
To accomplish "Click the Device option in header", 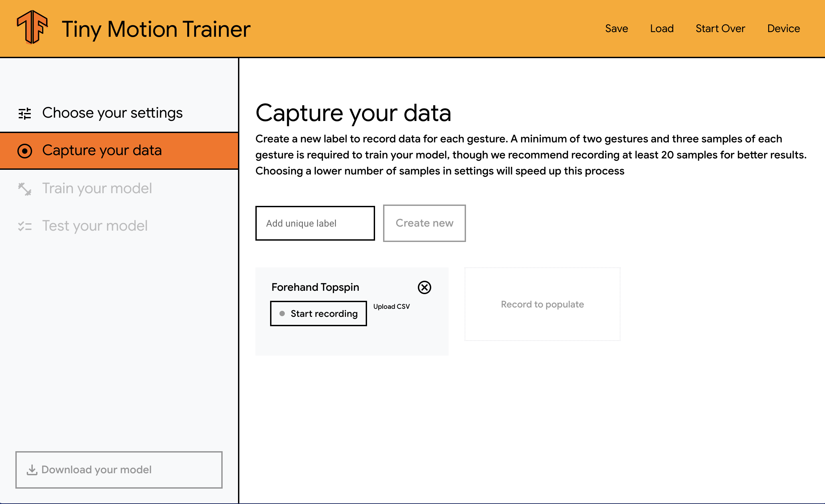I will pyautogui.click(x=784, y=28).
